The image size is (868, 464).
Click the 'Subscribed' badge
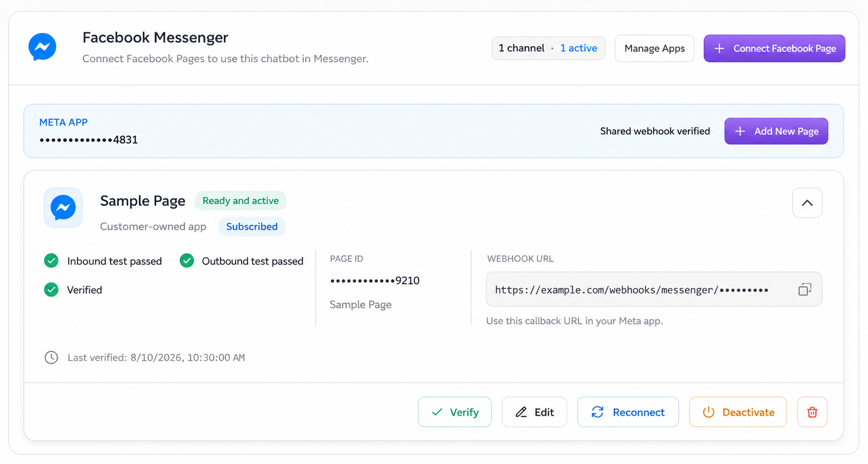[x=252, y=227]
